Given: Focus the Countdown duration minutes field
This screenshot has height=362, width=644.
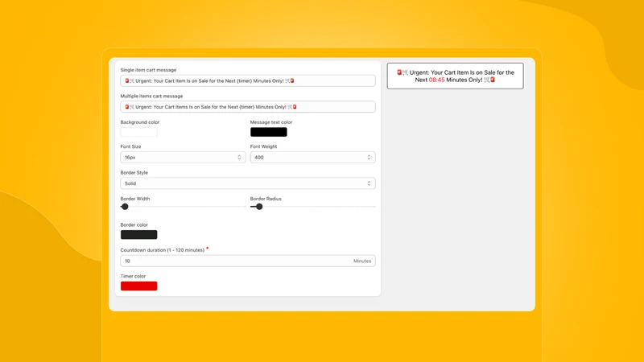Looking at the screenshot, I should pyautogui.click(x=248, y=261).
